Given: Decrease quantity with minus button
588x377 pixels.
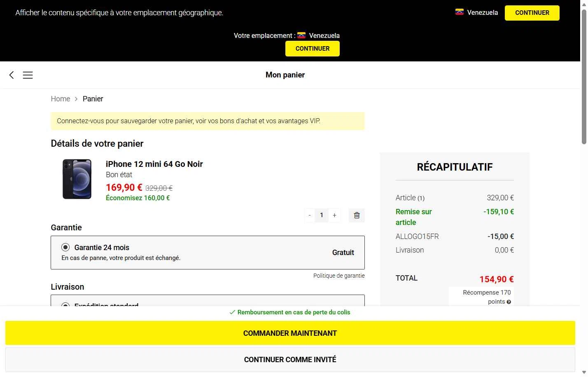Looking at the screenshot, I should coord(310,215).
